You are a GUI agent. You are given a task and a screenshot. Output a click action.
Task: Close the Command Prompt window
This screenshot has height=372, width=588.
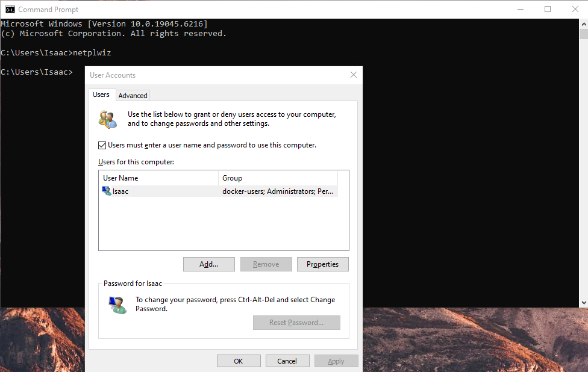[x=575, y=10]
